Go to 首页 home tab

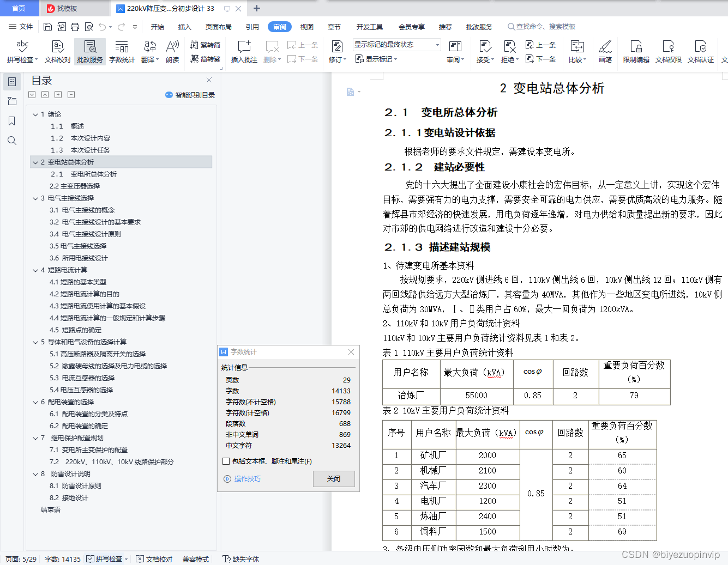point(19,8)
